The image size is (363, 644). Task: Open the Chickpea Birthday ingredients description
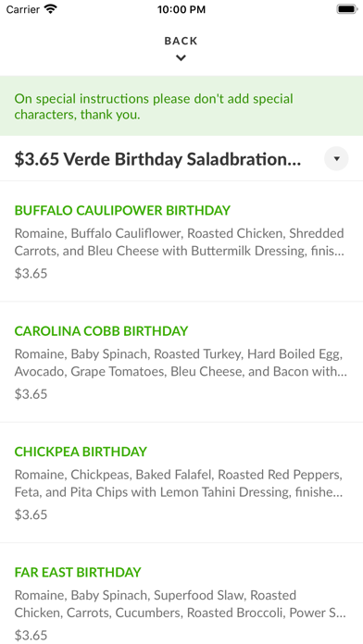pyautogui.click(x=180, y=483)
